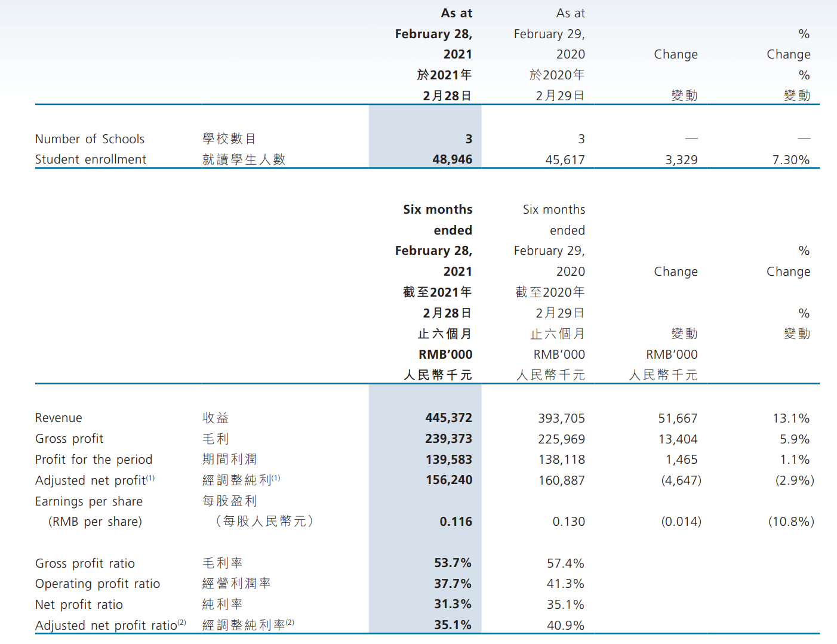Image resolution: width=837 pixels, height=644 pixels.
Task: Click Profit for the period label
Action: pos(94,460)
